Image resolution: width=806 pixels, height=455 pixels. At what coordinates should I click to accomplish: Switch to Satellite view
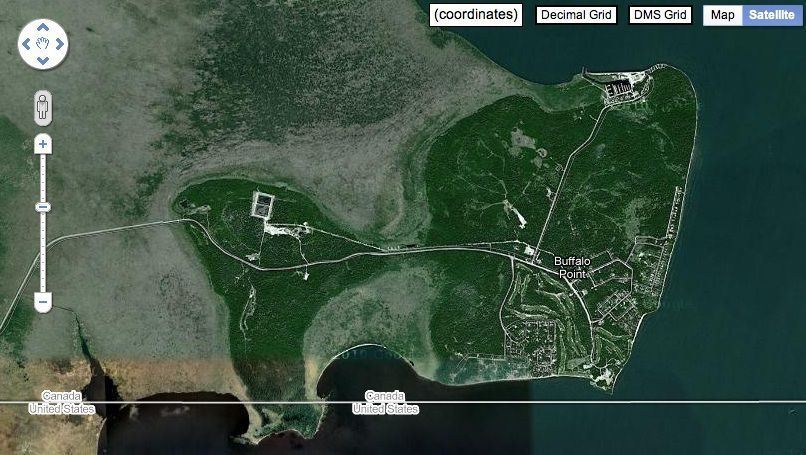point(772,15)
